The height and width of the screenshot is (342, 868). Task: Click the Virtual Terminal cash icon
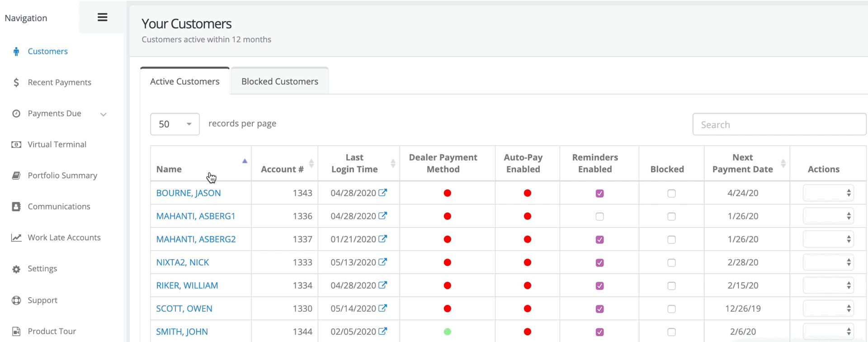pos(16,145)
